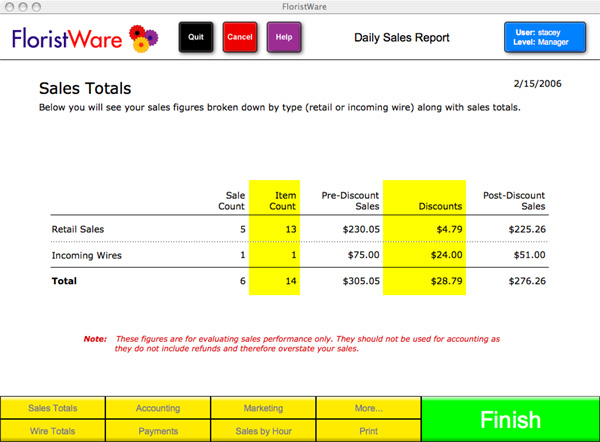Screen dimensions: 600x442
Task: Switch to the Sales Totals tab
Action: pos(53,408)
